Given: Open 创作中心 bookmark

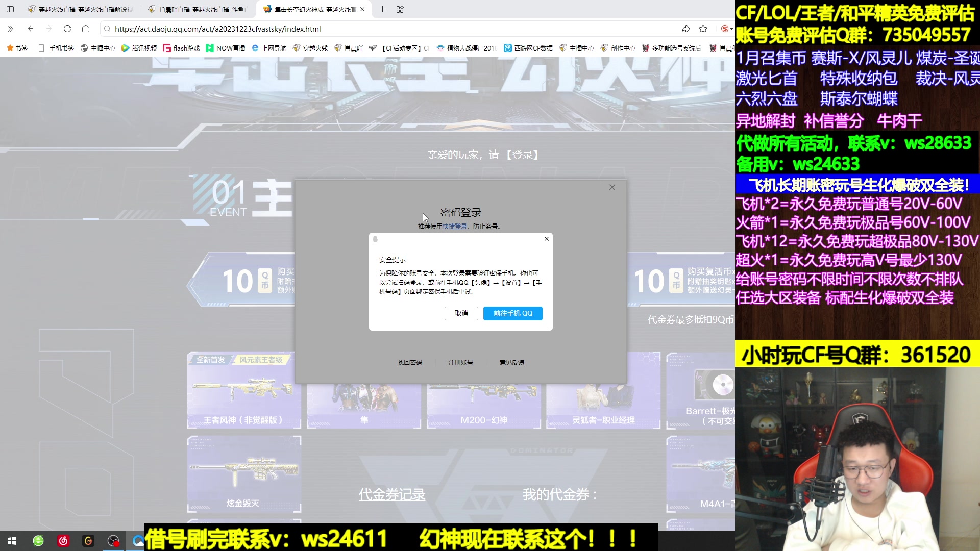Looking at the screenshot, I should point(618,48).
